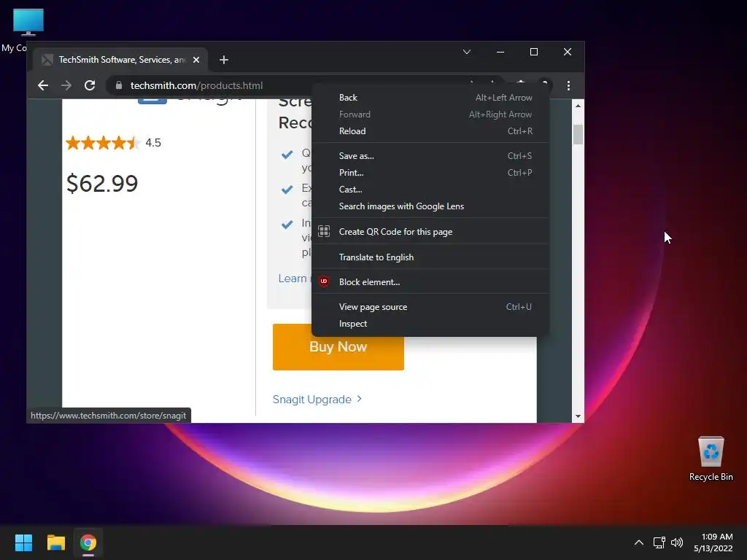Click the uBlock Origin shield icon
Viewport: 747px width, 560px height.
[x=324, y=281]
